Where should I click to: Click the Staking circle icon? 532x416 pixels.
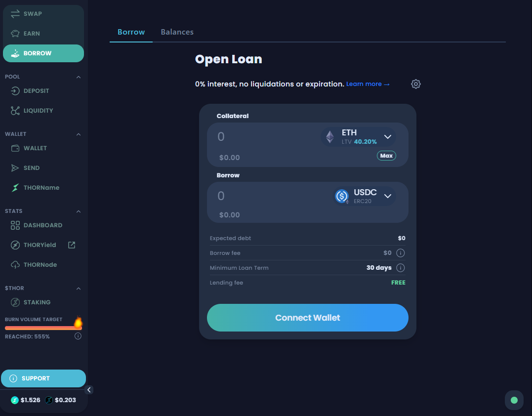(15, 302)
